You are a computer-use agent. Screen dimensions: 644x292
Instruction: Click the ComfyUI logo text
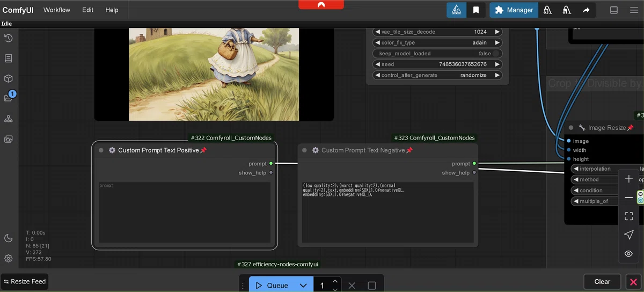18,10
